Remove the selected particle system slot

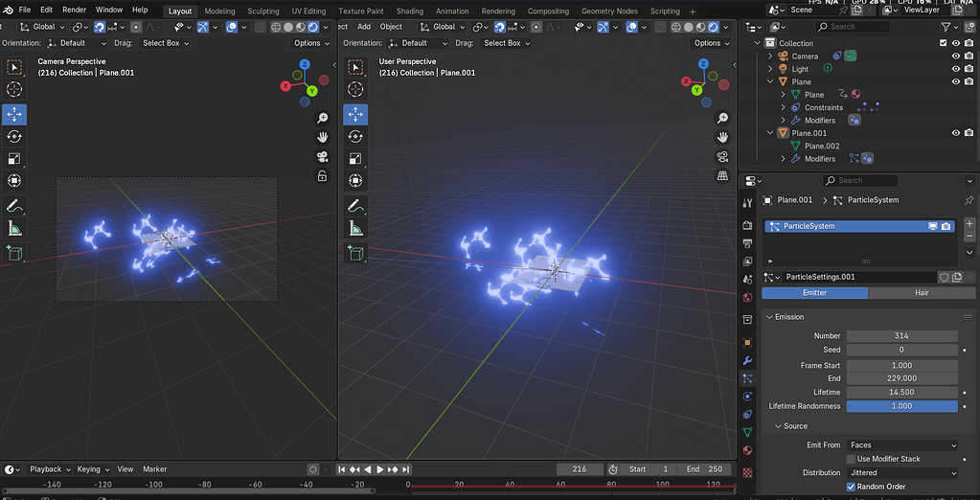tap(969, 237)
